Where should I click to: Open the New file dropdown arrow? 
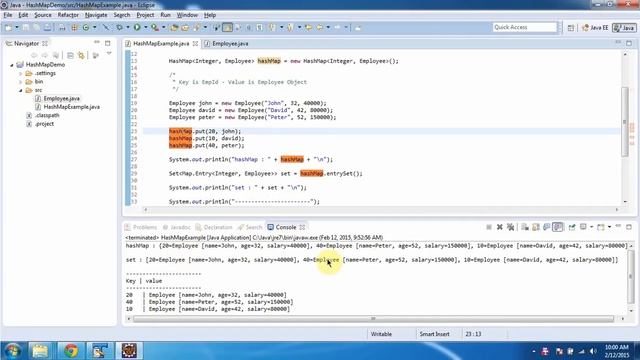17,27
